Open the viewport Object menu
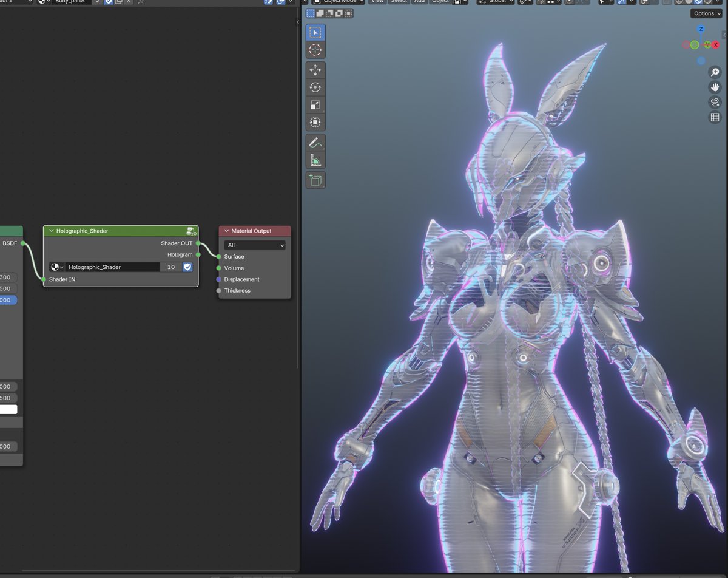The image size is (728, 578). point(440,2)
